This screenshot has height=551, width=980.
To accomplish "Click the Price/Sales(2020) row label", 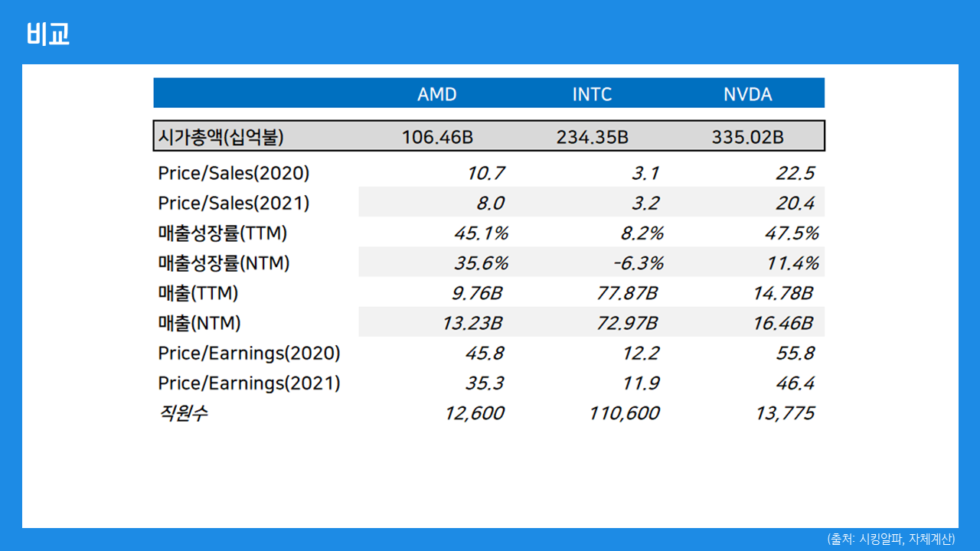I will click(x=234, y=173).
